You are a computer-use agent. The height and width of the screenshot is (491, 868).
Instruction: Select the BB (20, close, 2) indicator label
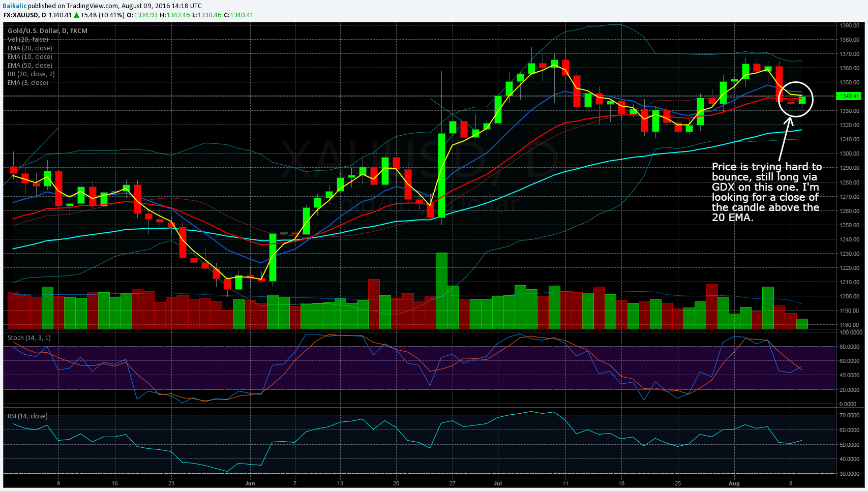pyautogui.click(x=31, y=74)
